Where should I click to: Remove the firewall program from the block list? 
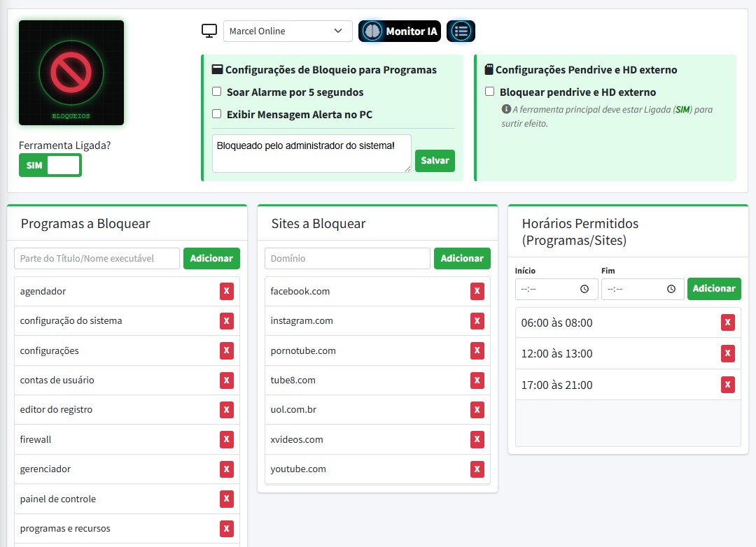pyautogui.click(x=226, y=440)
